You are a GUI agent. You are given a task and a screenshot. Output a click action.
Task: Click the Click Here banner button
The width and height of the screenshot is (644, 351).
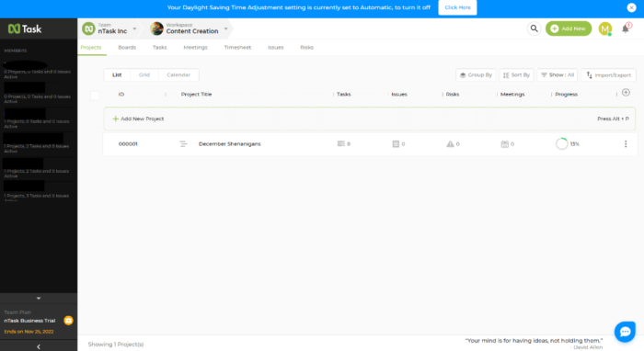(457, 7)
